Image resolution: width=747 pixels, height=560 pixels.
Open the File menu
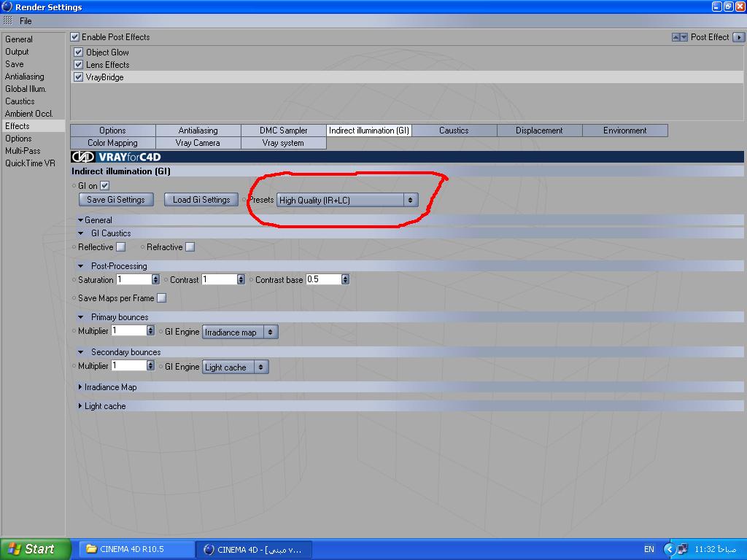tap(26, 21)
